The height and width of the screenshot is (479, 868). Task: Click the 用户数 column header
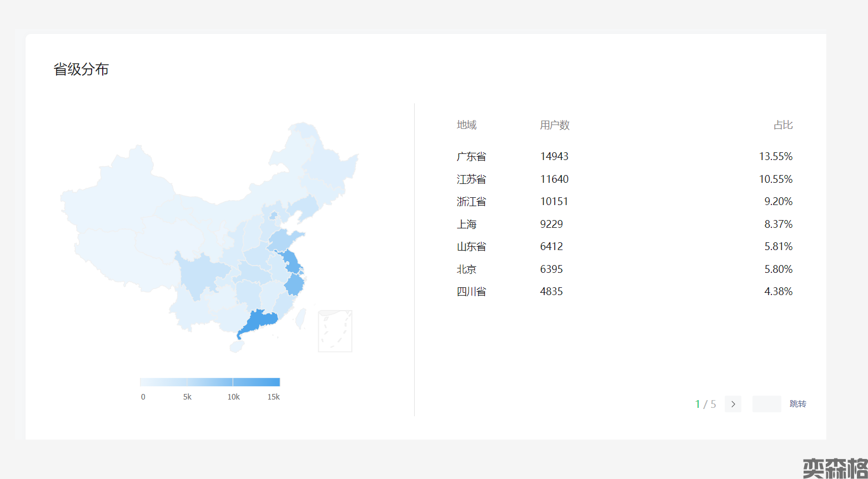[x=554, y=125]
